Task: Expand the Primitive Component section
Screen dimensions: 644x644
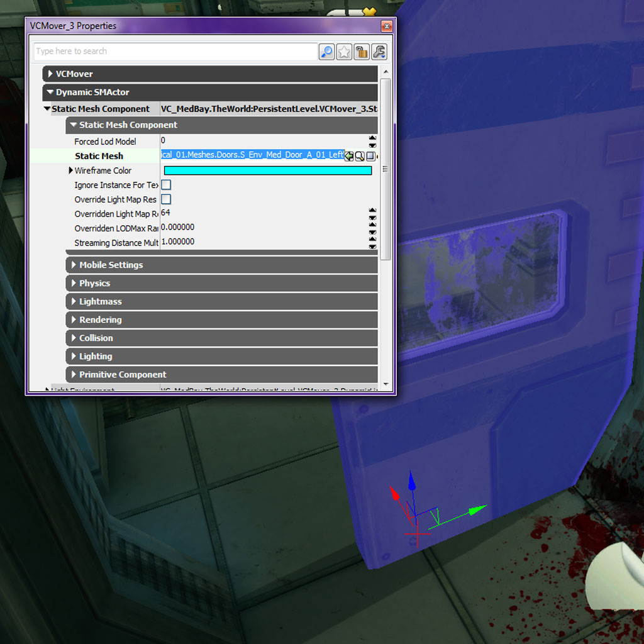Action: [74, 375]
